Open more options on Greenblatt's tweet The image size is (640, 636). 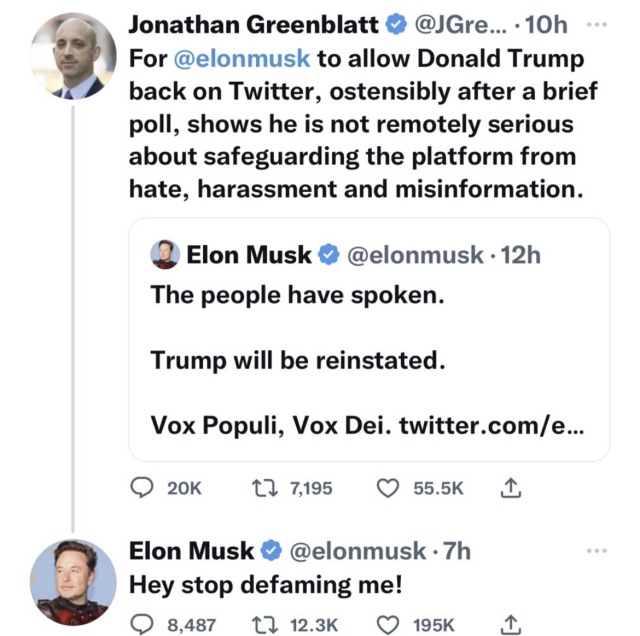pos(596,23)
